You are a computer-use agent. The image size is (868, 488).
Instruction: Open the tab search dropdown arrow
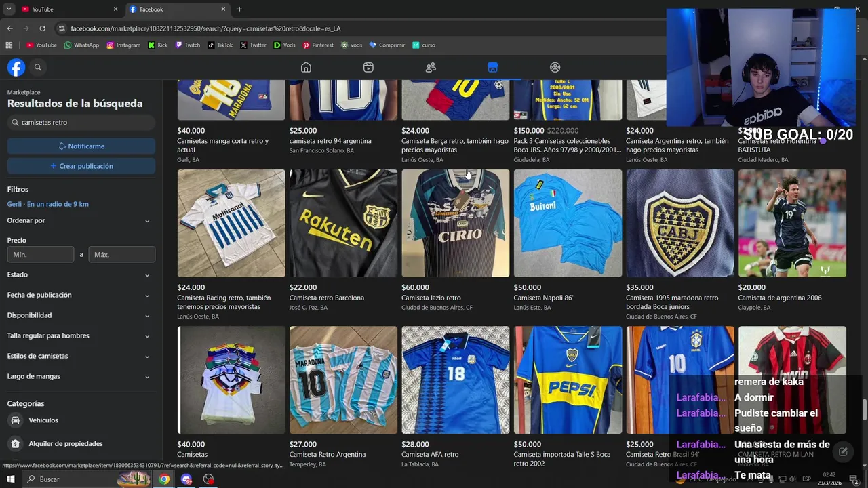(9, 9)
